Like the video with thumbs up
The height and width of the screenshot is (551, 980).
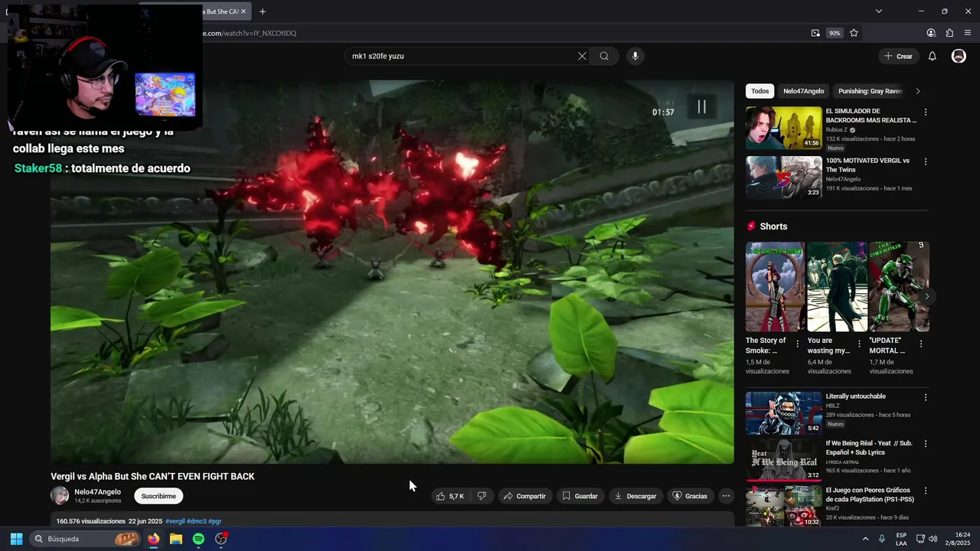coord(450,496)
